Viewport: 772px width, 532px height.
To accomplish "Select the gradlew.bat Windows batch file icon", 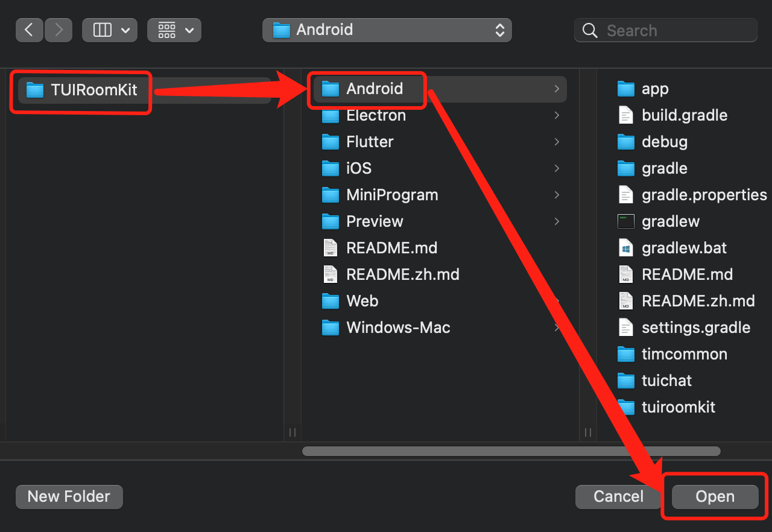I will pyautogui.click(x=626, y=248).
